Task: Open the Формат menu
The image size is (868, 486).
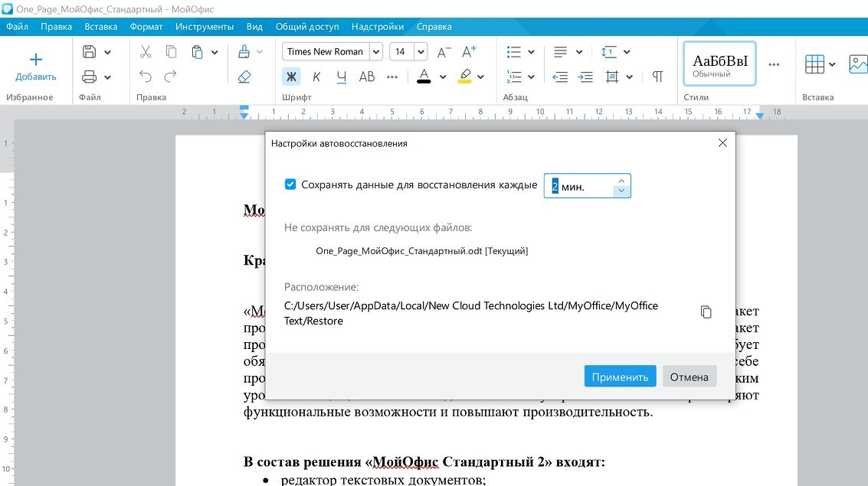Action: click(146, 27)
